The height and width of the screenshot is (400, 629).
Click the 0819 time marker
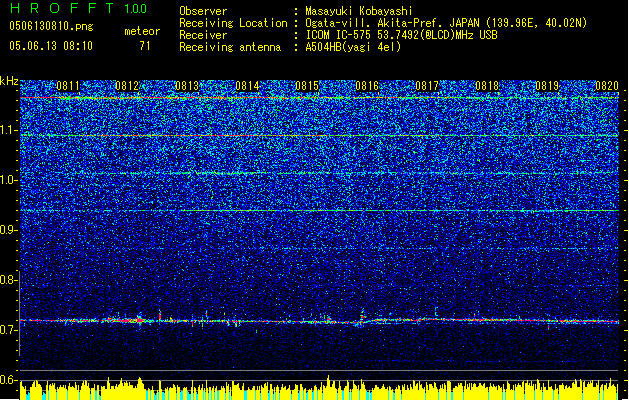tap(547, 86)
